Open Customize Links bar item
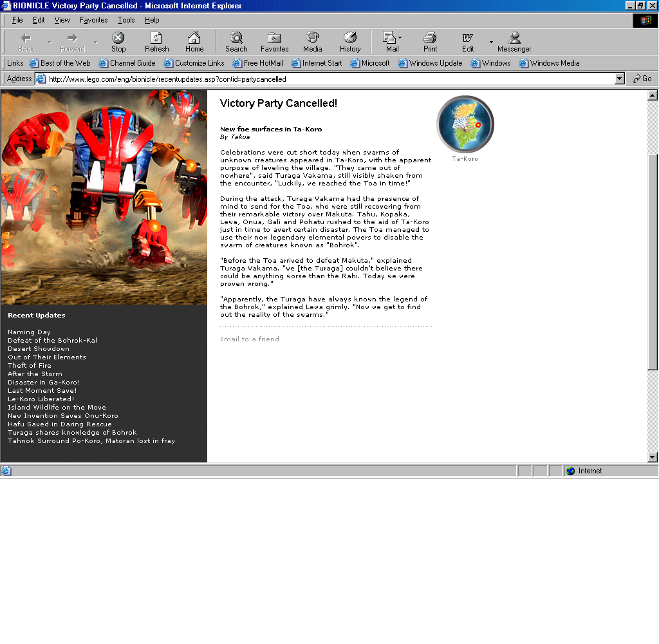The height and width of the screenshot is (644, 659). click(194, 63)
